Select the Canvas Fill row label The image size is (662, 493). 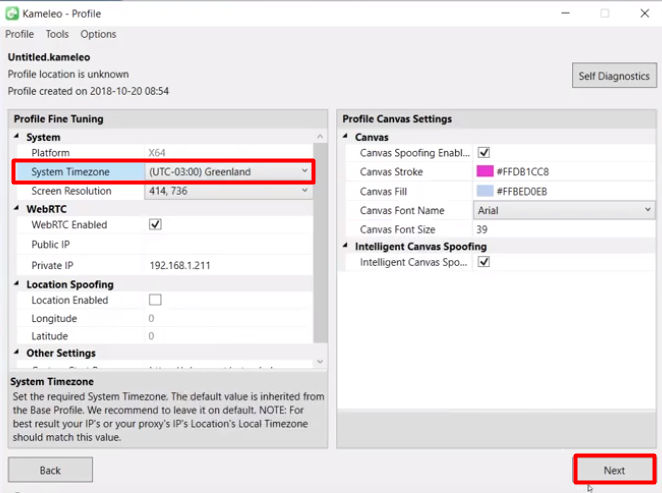pyautogui.click(x=383, y=192)
